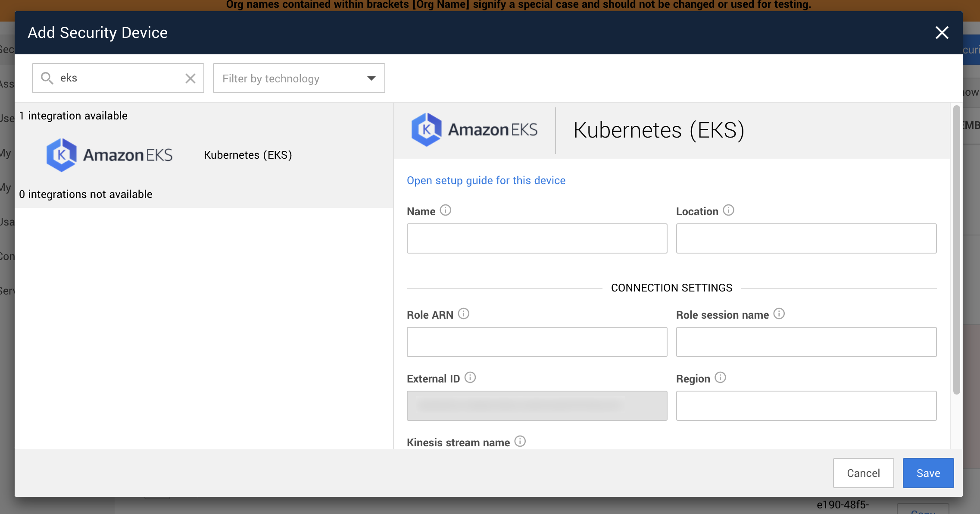The width and height of the screenshot is (980, 514).
Task: Focus the eks search field
Action: click(x=118, y=78)
